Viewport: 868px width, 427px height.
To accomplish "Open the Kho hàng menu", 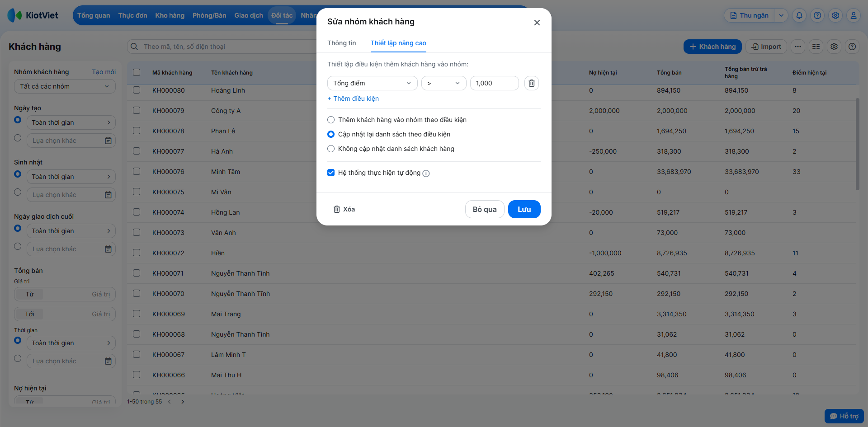I will 170,15.
